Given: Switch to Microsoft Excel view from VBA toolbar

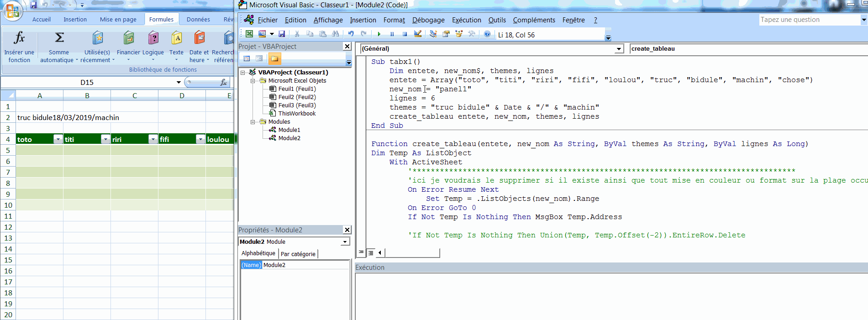Looking at the screenshot, I should tap(249, 34).
